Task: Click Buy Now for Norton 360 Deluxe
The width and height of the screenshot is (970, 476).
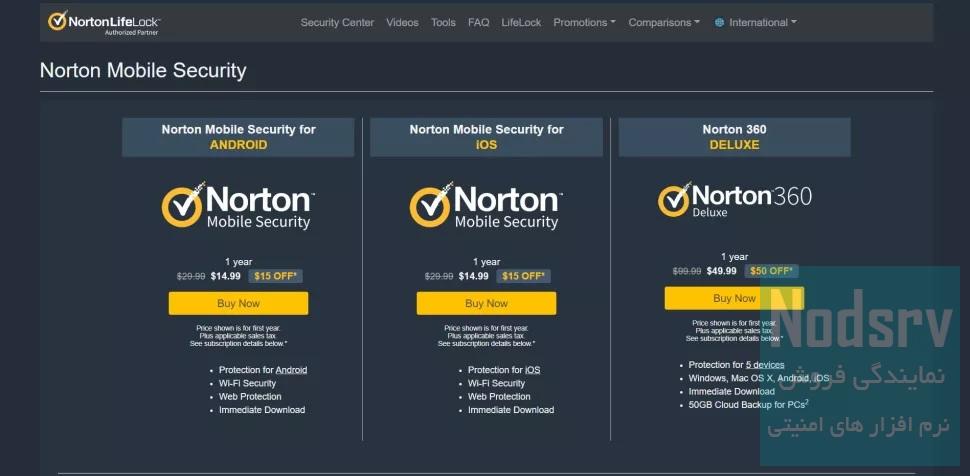Action: point(734,298)
